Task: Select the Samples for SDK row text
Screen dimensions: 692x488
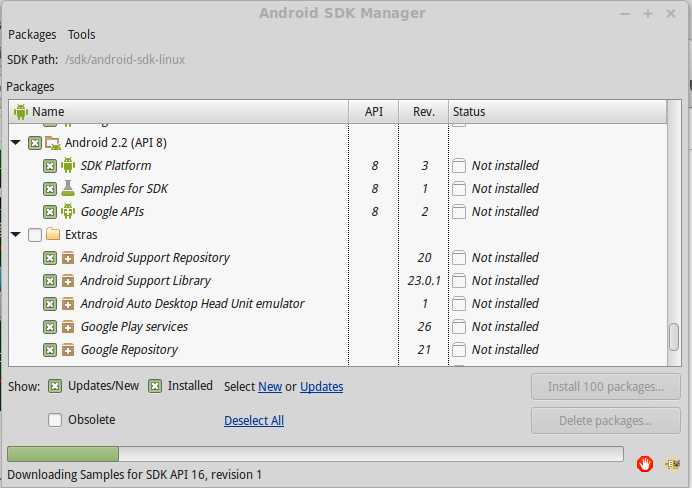Action: 124,188
